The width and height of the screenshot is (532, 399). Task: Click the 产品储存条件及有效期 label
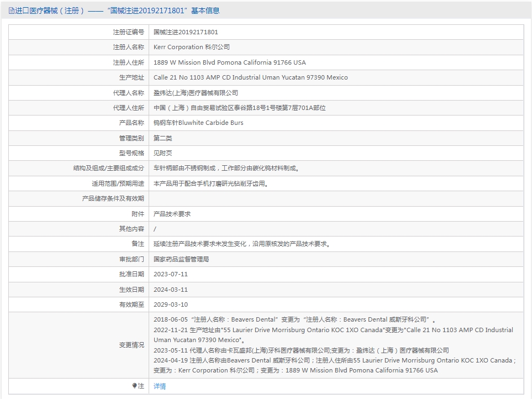click(113, 198)
